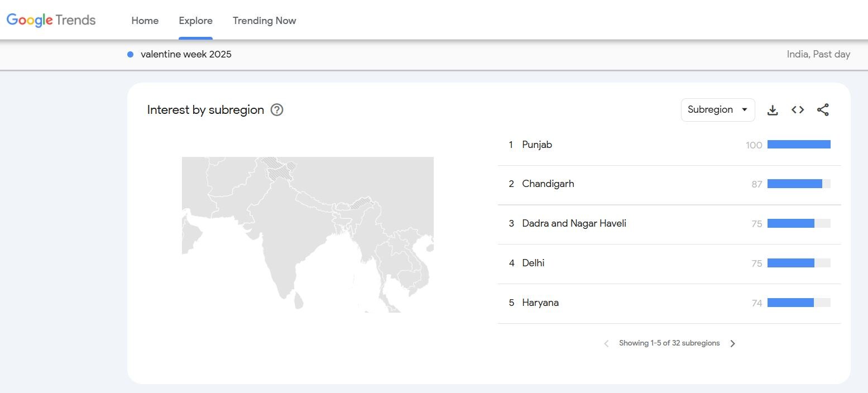Click the Google Trends logo
Image resolution: width=868 pixels, height=393 pixels.
(x=51, y=21)
